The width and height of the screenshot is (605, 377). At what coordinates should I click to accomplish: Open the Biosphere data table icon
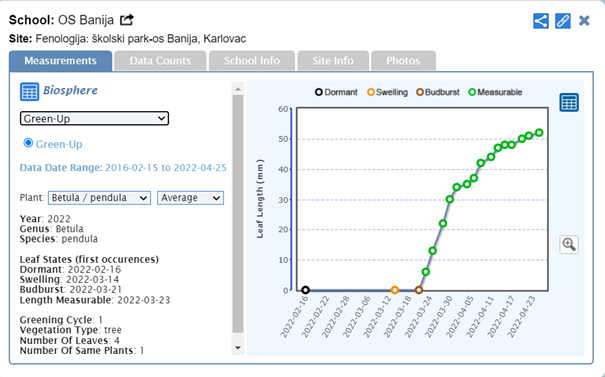(x=29, y=91)
